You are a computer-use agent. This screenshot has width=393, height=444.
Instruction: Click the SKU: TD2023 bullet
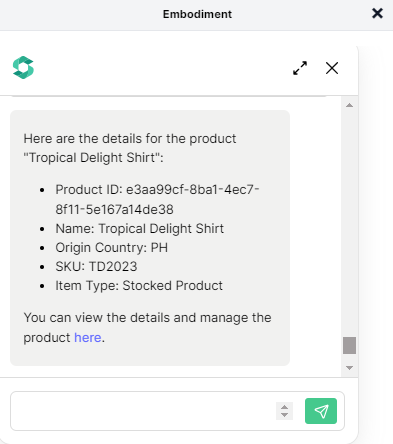click(x=96, y=267)
